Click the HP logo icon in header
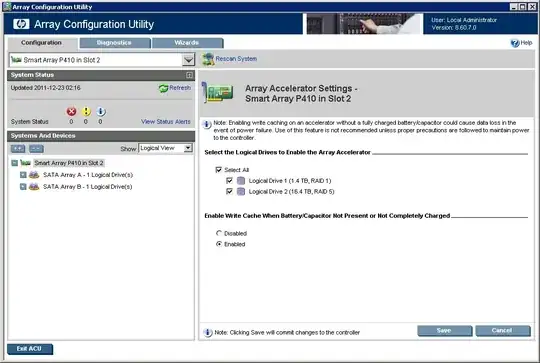 (21, 24)
